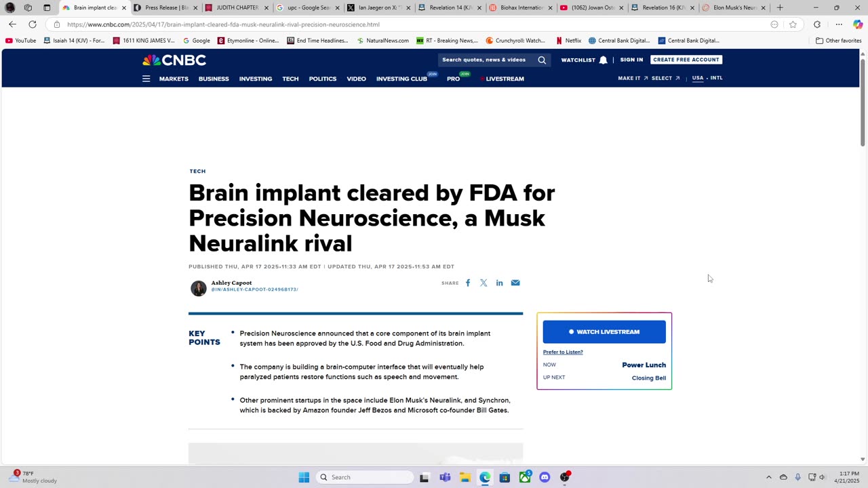This screenshot has height=488, width=868.
Task: Open tab actions menu icon
Action: 47,7
